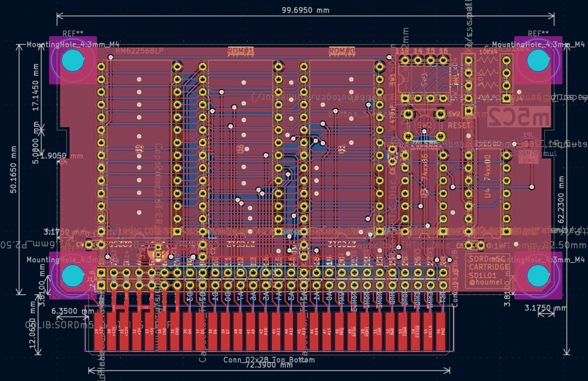Select the Conn_02x28_Top_Bottom footprint label
This screenshot has width=588, height=381.
click(x=269, y=360)
